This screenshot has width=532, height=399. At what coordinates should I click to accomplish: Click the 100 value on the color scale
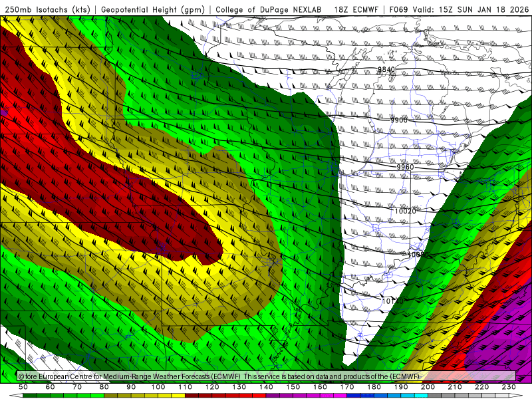click(x=158, y=387)
